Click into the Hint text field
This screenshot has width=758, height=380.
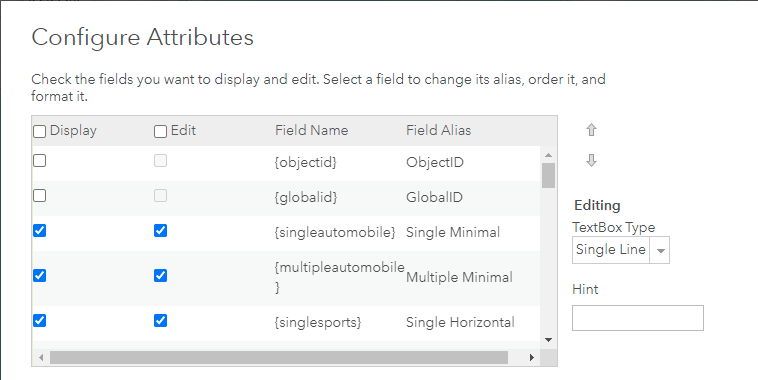[x=638, y=318]
